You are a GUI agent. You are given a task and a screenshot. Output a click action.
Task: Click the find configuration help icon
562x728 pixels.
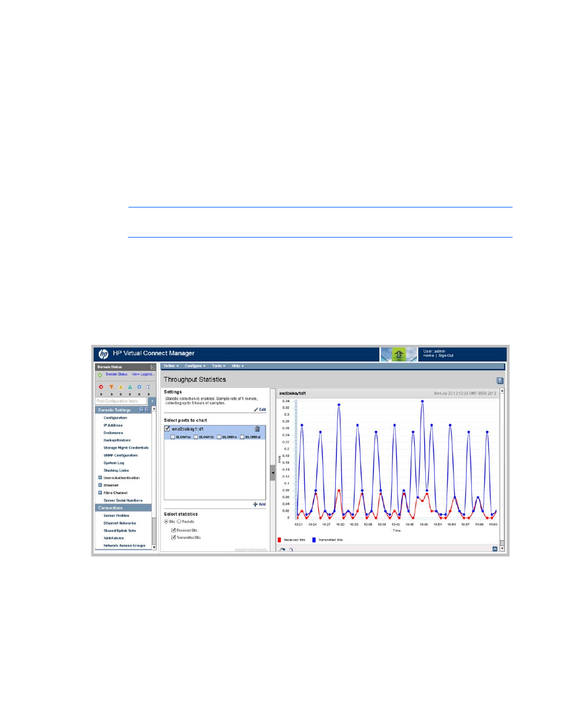pos(152,401)
